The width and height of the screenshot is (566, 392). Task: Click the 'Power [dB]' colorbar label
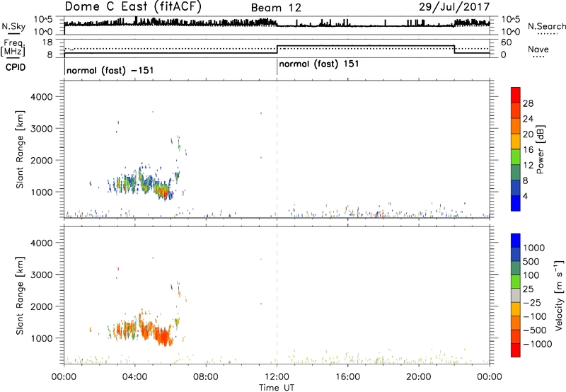pyautogui.click(x=541, y=149)
